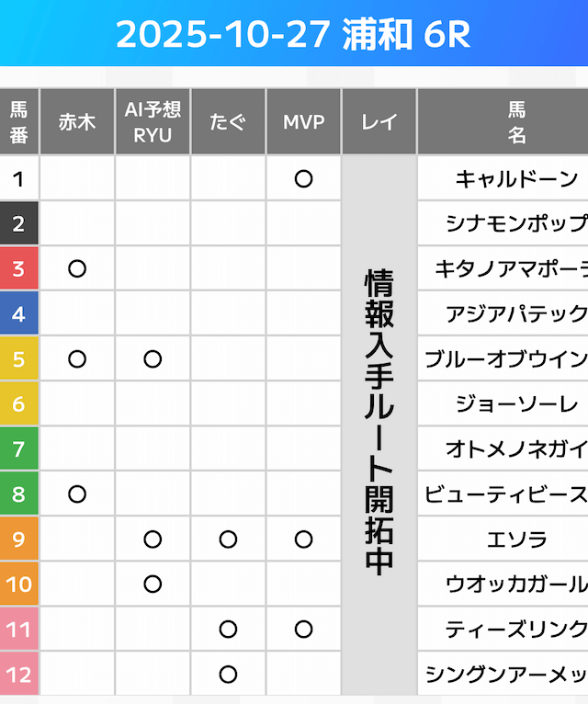Click the たぐ circle mark for horse 9

point(229,539)
